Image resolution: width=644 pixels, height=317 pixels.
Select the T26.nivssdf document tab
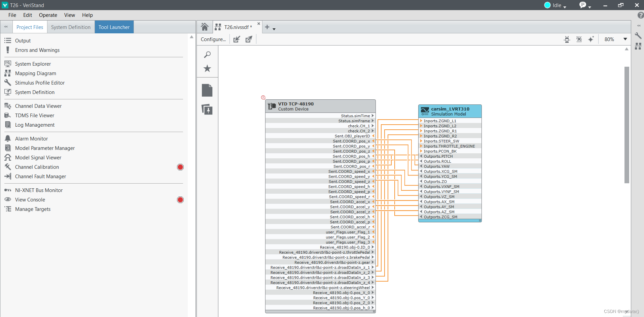click(237, 27)
